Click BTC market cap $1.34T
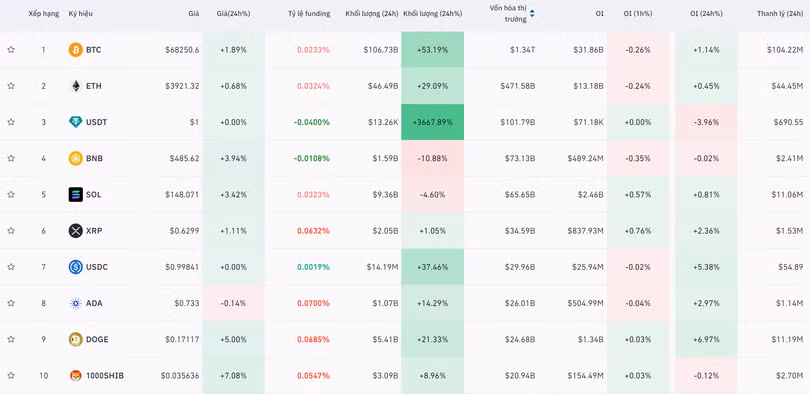Screen dimensions: 810x394 click(523, 50)
